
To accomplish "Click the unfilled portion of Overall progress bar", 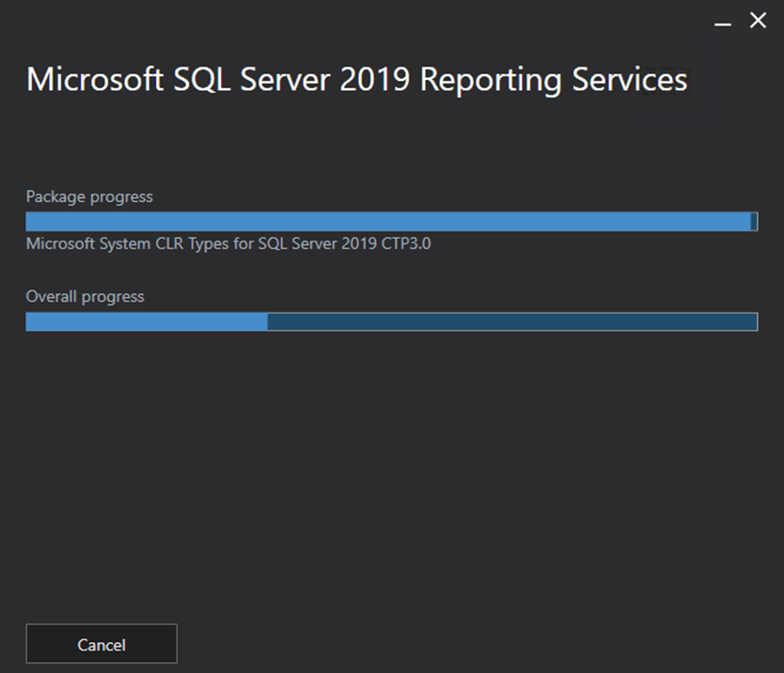I will point(512,322).
